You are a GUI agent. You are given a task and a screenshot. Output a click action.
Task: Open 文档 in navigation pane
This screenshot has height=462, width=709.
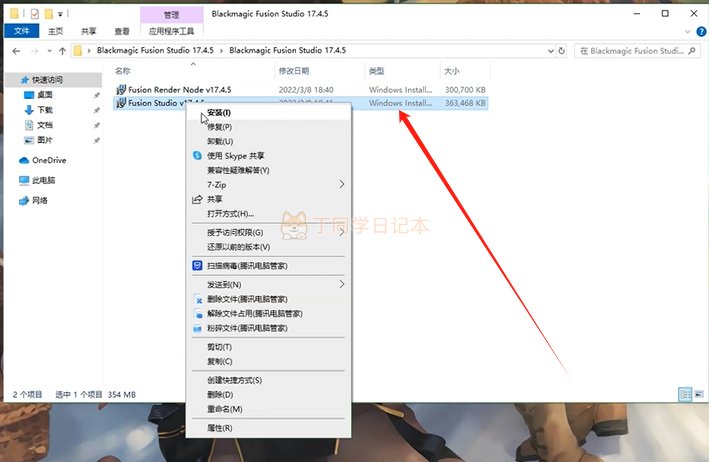(x=44, y=125)
